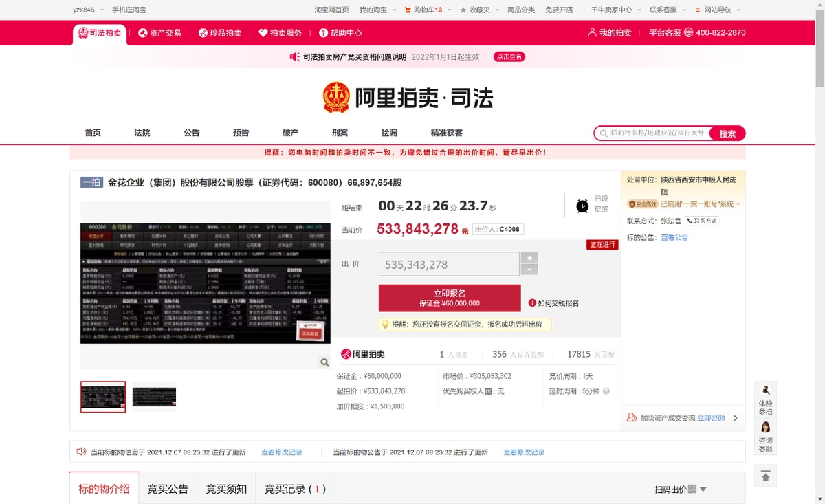
Task: Open the 捡漏 navigation item
Action: (389, 133)
